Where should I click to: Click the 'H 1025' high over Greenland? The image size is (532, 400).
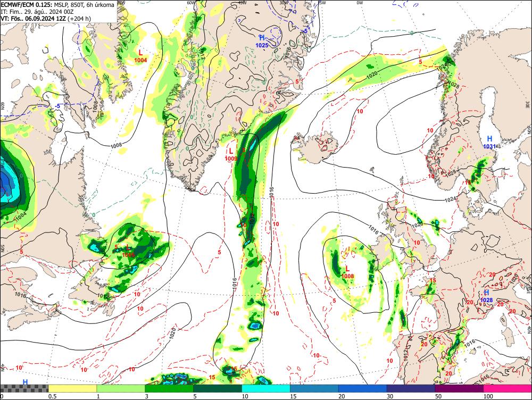(x=262, y=41)
